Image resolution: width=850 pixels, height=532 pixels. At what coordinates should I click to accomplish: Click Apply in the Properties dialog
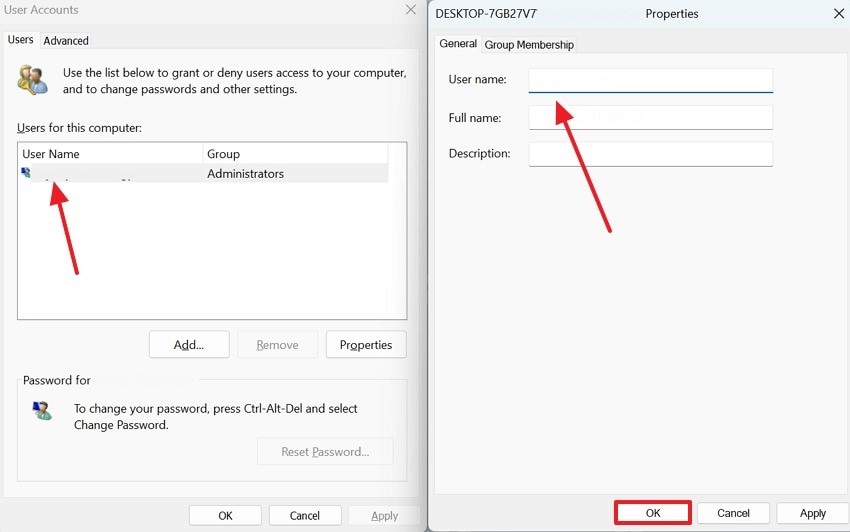pyautogui.click(x=813, y=513)
